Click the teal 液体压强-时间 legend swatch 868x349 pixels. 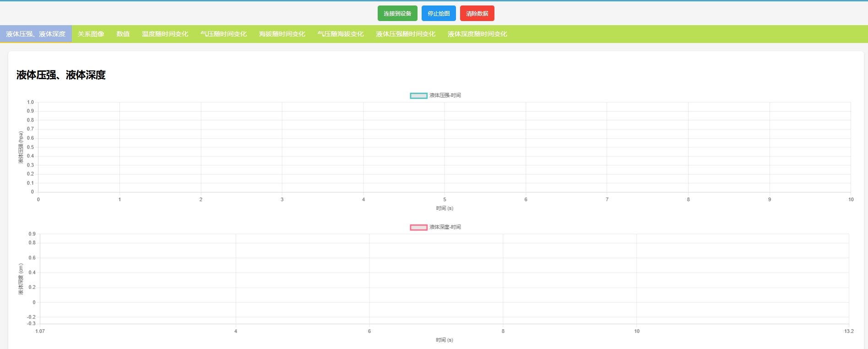418,96
